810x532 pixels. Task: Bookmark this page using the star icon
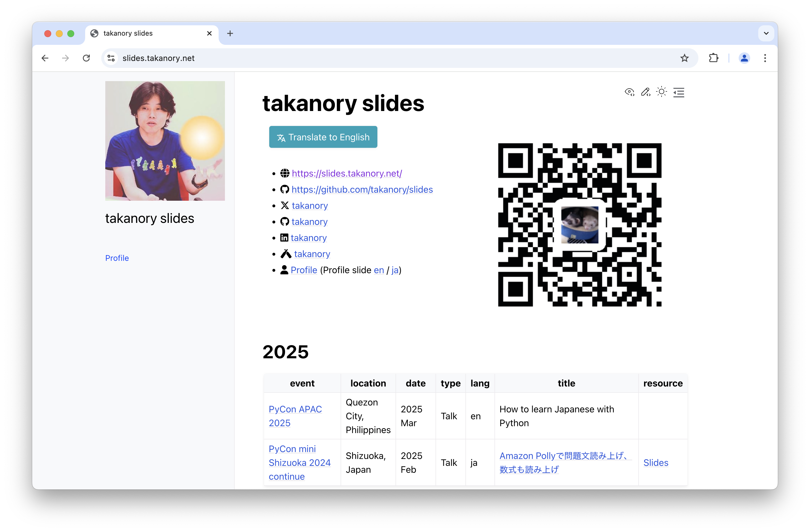pyautogui.click(x=685, y=58)
